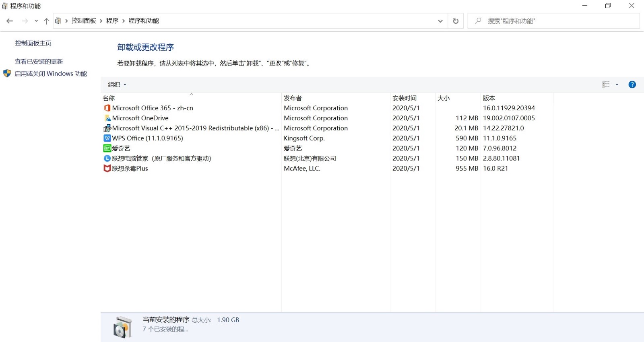Select the 爱奇艺 program name
The image size is (644, 342).
[121, 148]
